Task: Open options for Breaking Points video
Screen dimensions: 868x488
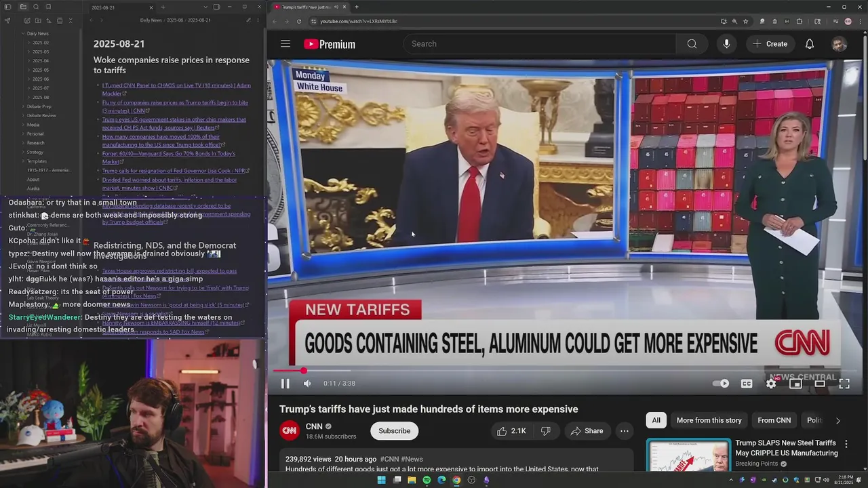Action: 846,445
